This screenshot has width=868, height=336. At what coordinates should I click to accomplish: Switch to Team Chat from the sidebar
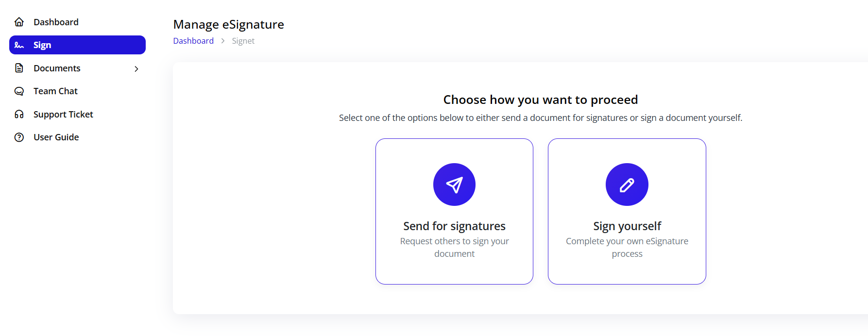(55, 91)
